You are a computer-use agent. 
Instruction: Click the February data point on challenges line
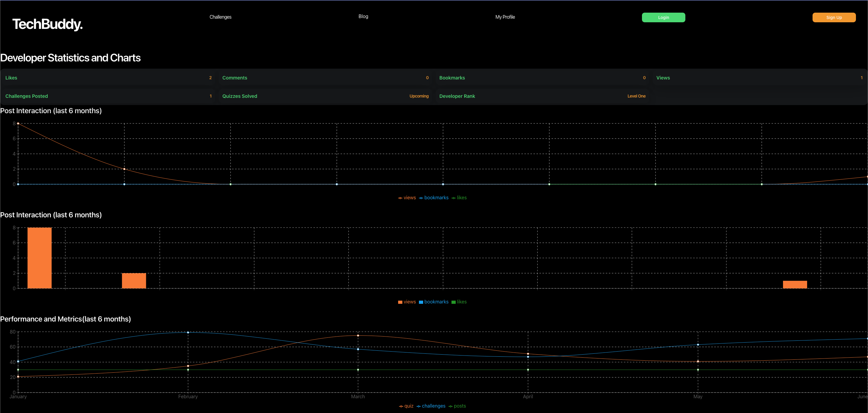tap(188, 332)
